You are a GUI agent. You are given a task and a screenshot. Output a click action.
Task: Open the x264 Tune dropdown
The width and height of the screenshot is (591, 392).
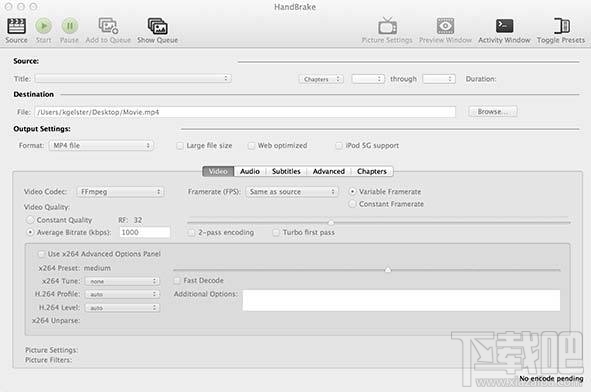point(122,281)
